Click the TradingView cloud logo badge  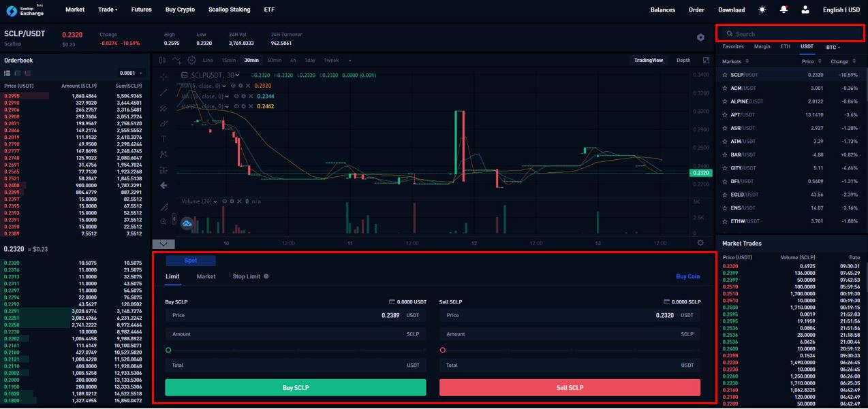pos(187,222)
